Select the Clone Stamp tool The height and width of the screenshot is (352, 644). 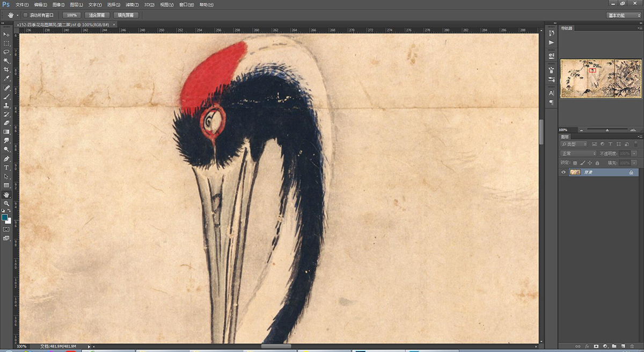pyautogui.click(x=6, y=105)
